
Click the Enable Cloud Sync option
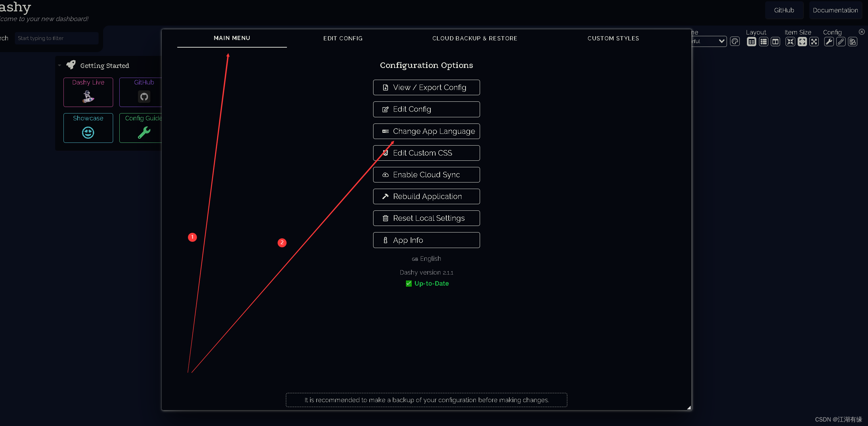coord(426,175)
